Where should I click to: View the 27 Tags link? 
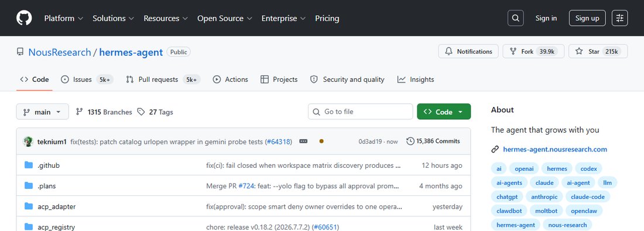155,112
